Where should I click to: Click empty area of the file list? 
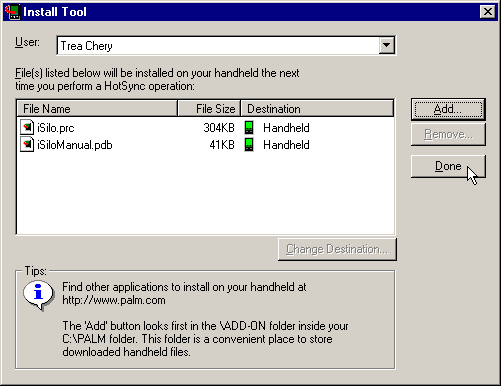(205, 193)
